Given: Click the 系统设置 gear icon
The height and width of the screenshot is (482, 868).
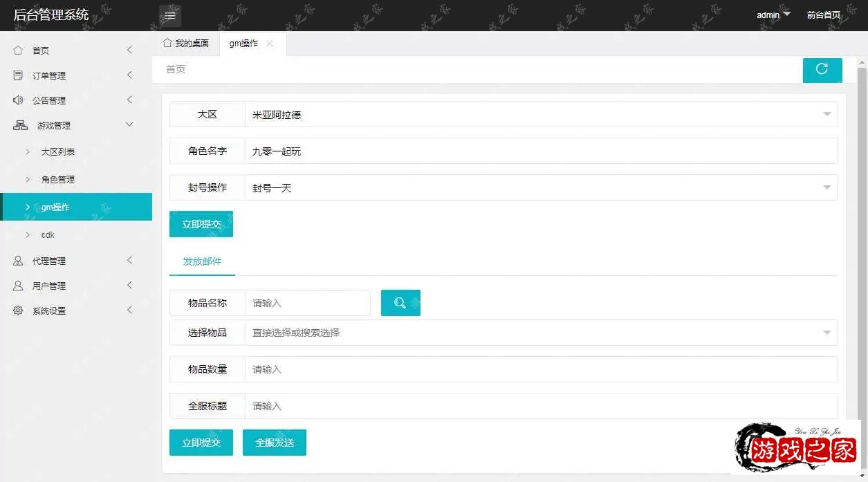Looking at the screenshot, I should click(19, 310).
